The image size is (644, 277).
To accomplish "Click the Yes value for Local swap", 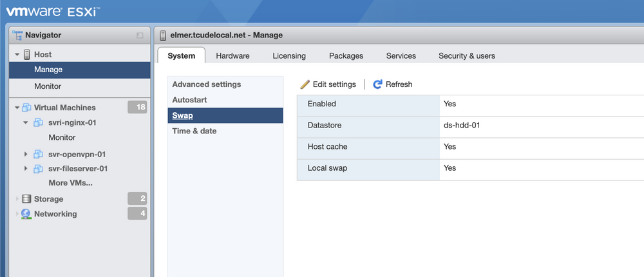I will click(x=450, y=168).
